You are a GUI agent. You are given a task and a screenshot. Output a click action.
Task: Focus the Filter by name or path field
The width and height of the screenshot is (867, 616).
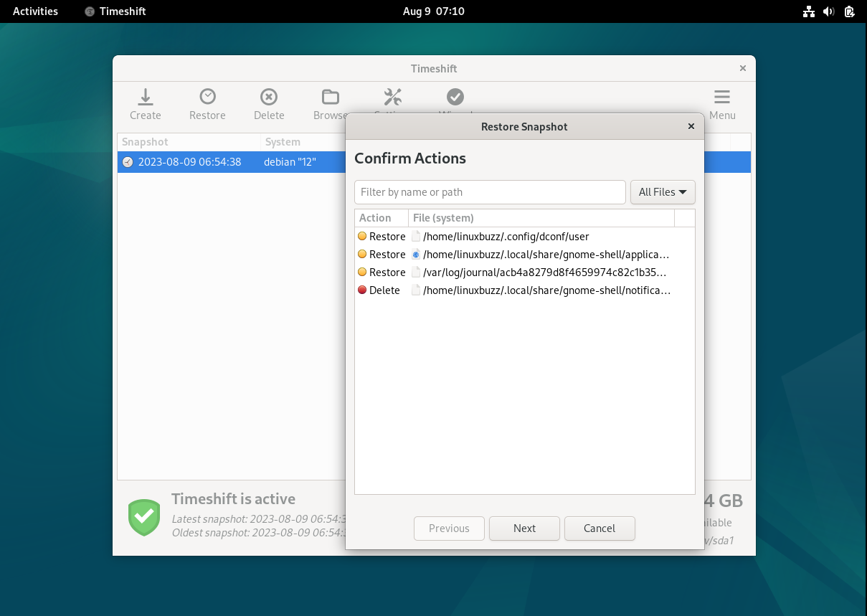(x=490, y=192)
